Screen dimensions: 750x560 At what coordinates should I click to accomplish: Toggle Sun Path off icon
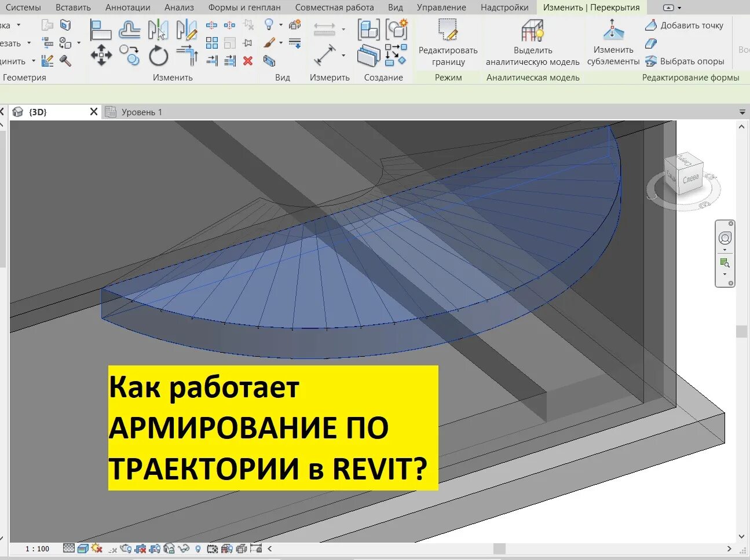click(x=97, y=548)
